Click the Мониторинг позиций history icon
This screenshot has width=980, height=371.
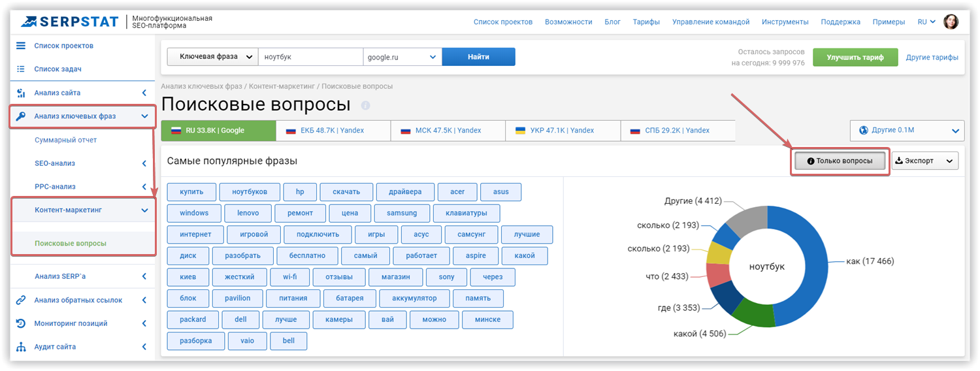pos(21,323)
